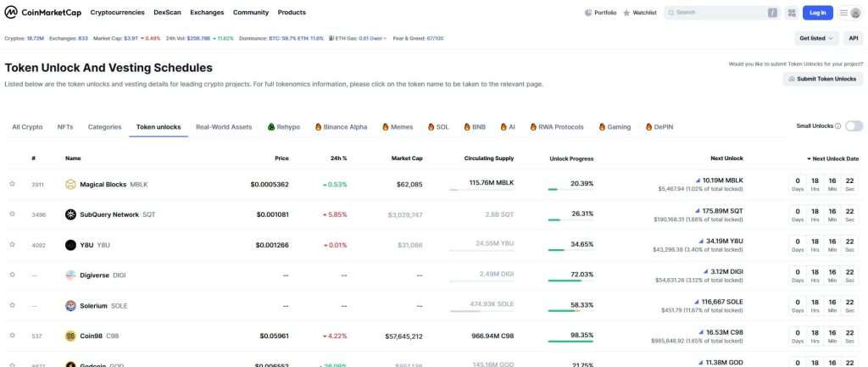
Task: Select the Binance Alpha tab
Action: [341, 127]
